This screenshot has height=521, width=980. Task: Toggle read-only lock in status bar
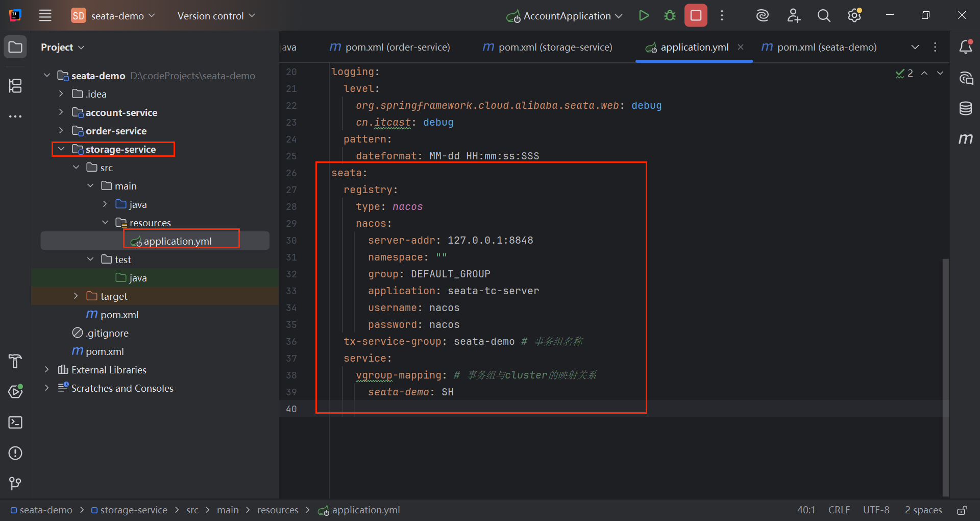pos(962,510)
